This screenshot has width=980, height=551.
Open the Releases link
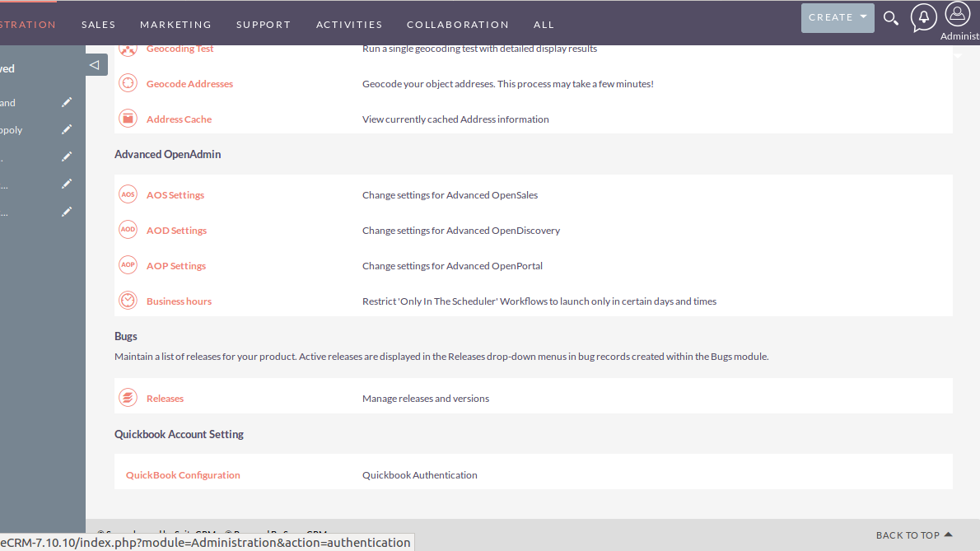click(x=165, y=399)
